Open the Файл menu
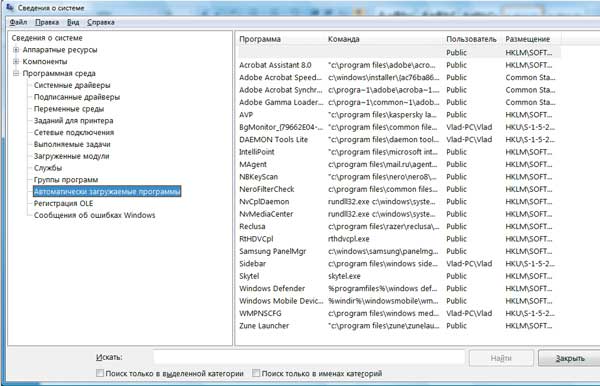Viewport: 600px width, 386px height. (18, 22)
